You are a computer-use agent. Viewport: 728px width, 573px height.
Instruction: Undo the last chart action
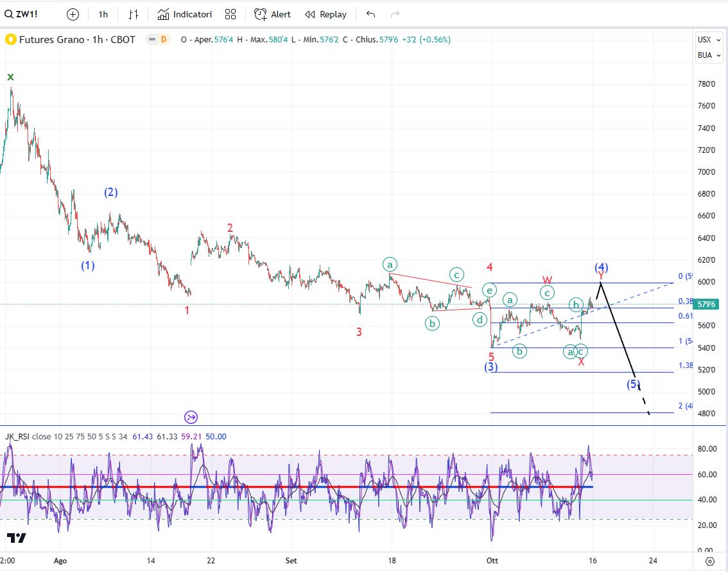pos(370,14)
